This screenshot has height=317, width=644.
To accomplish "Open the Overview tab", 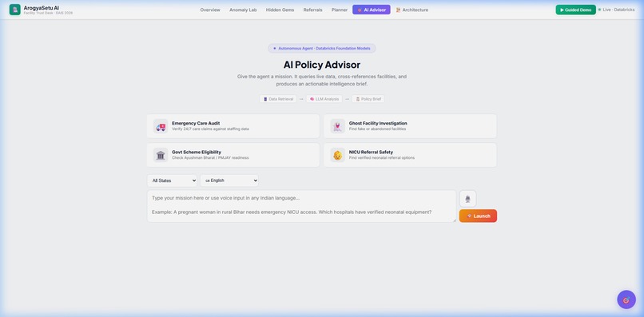I will 210,10.
